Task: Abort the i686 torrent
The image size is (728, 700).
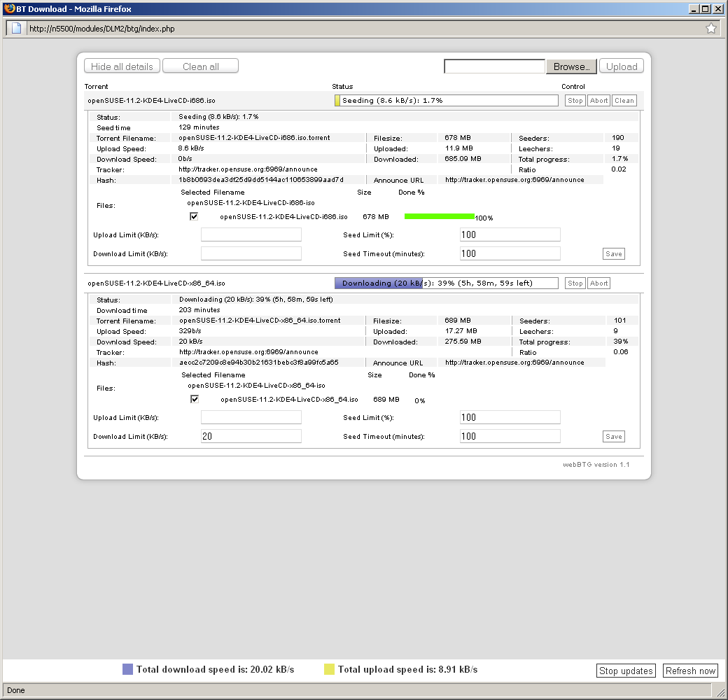Action: (x=599, y=100)
